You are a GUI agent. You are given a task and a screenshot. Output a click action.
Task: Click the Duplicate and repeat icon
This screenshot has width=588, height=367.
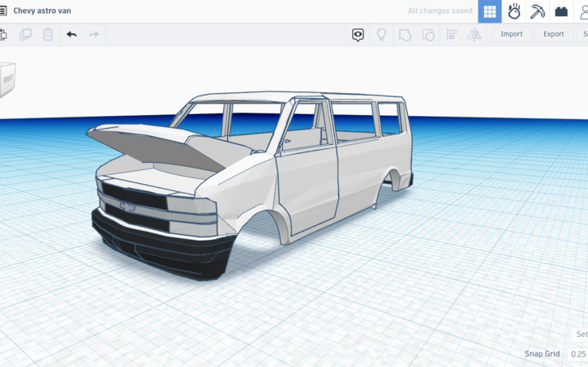pos(25,35)
